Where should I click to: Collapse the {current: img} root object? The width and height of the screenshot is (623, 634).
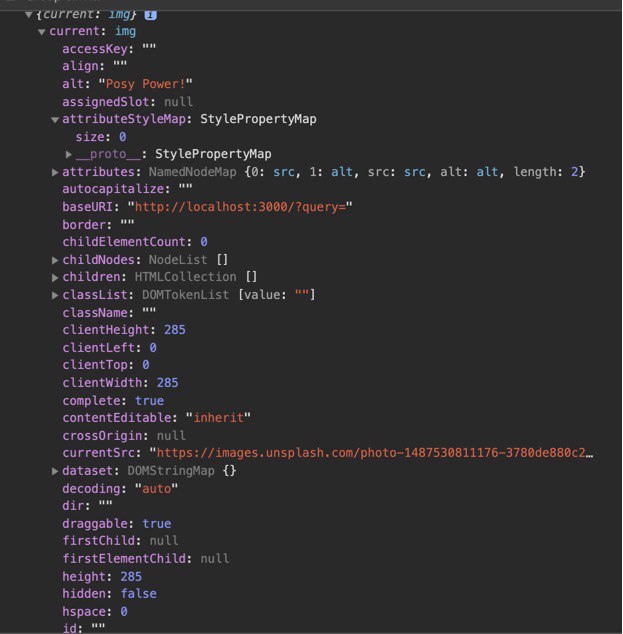(x=29, y=15)
